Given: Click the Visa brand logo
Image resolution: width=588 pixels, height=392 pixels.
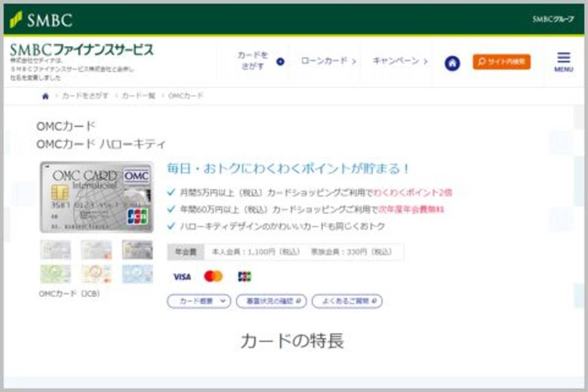Looking at the screenshot, I should tap(182, 277).
